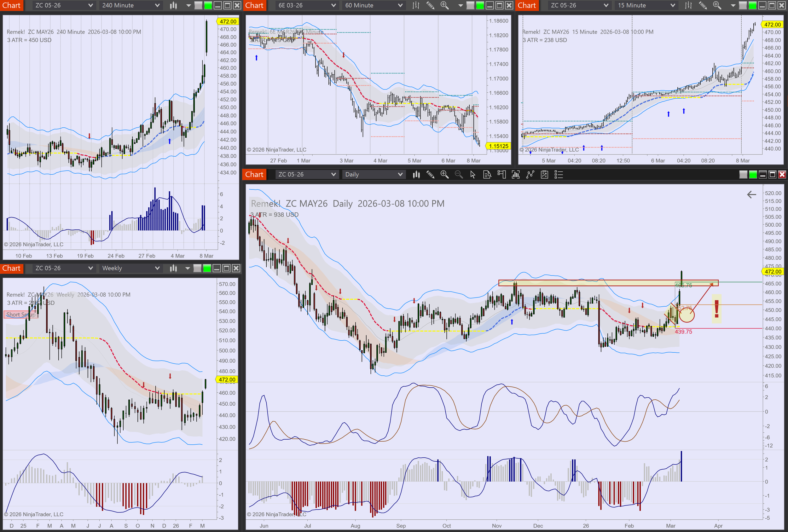
Task: Select drawing tools pencil in Daily chart
Action: pos(430,175)
